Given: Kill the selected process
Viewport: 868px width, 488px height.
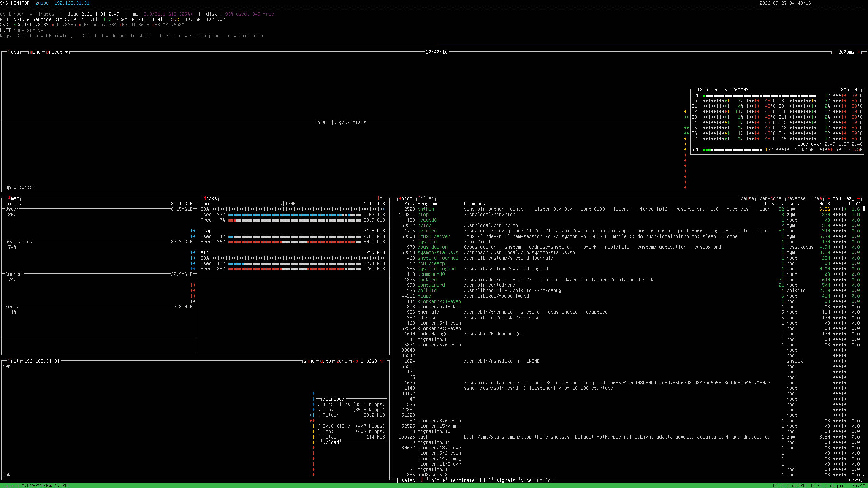Looking at the screenshot, I should (x=486, y=480).
